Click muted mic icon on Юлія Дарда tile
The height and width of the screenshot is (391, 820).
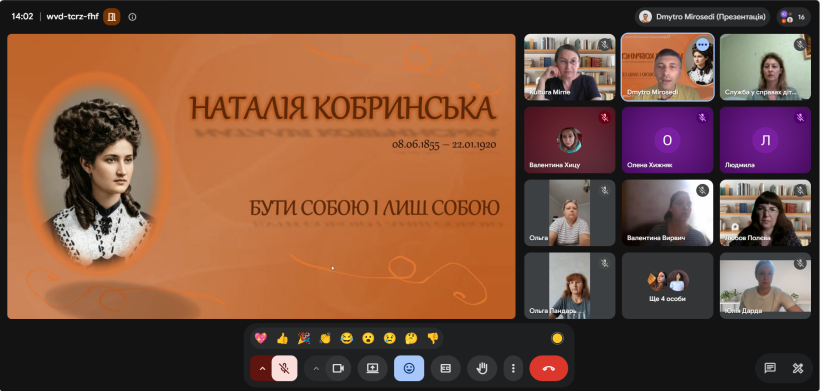[x=800, y=263]
